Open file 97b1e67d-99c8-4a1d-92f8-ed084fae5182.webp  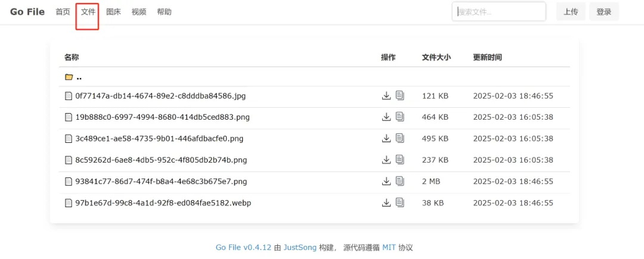[x=163, y=202]
